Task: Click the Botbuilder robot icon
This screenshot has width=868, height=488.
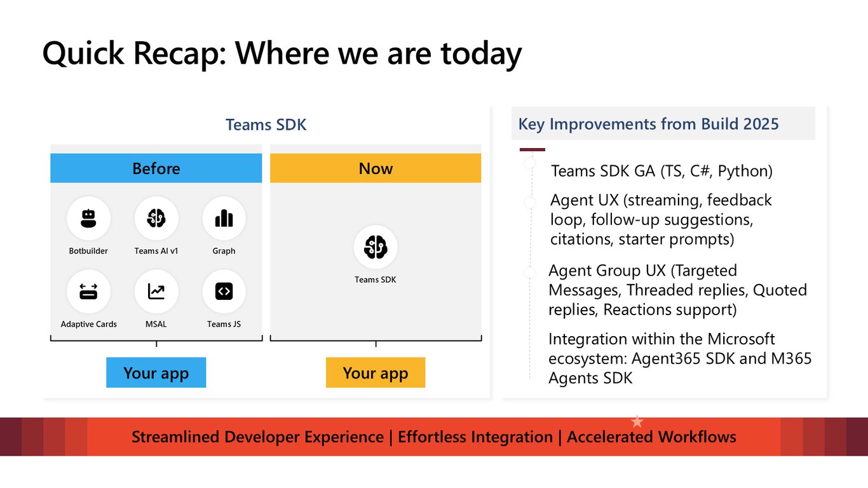Action: point(88,219)
